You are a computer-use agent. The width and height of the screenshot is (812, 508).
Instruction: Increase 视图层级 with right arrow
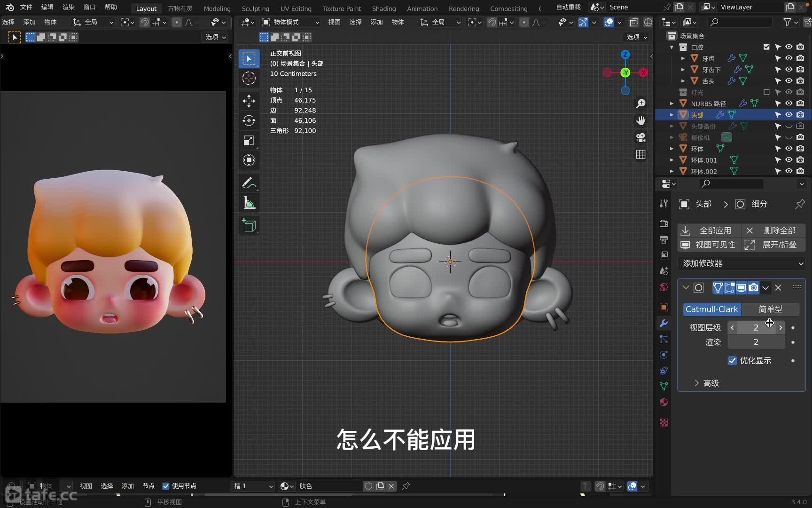[781, 327]
